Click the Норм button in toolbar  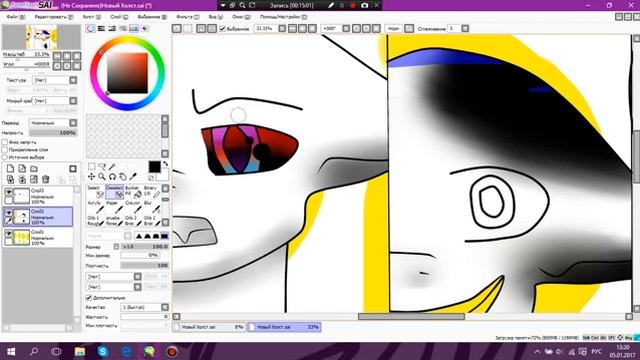393,28
